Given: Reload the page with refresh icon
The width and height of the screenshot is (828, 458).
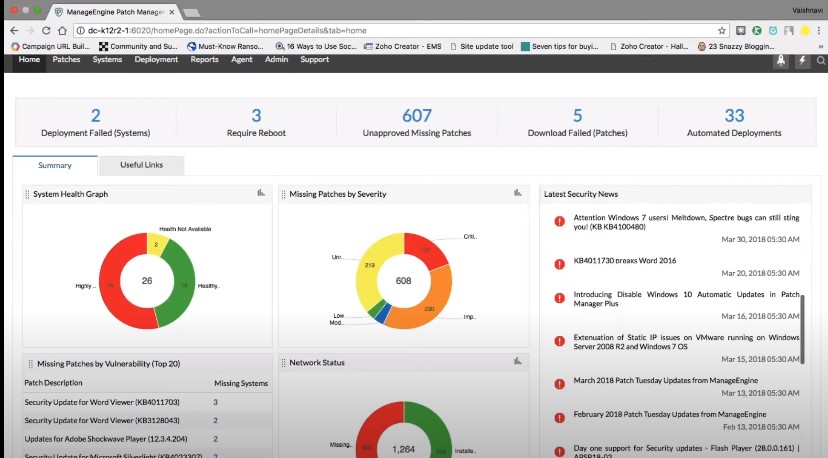Looking at the screenshot, I should [46, 31].
